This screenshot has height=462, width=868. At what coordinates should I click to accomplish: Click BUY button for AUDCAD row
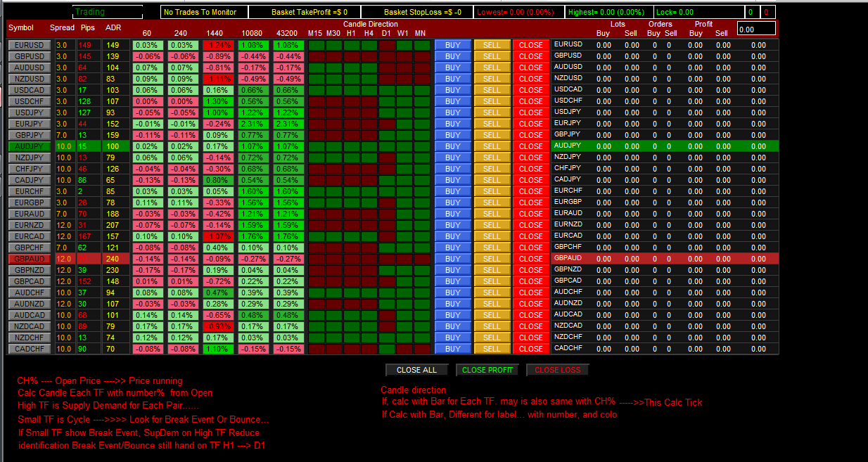pos(453,315)
